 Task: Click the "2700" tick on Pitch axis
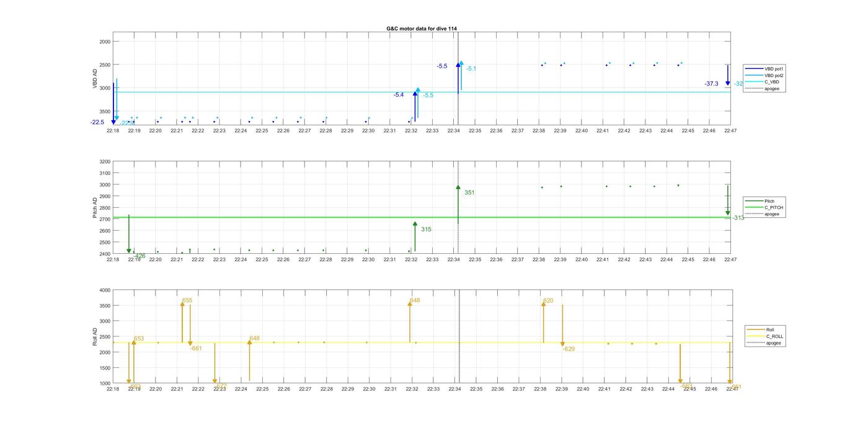tap(104, 219)
